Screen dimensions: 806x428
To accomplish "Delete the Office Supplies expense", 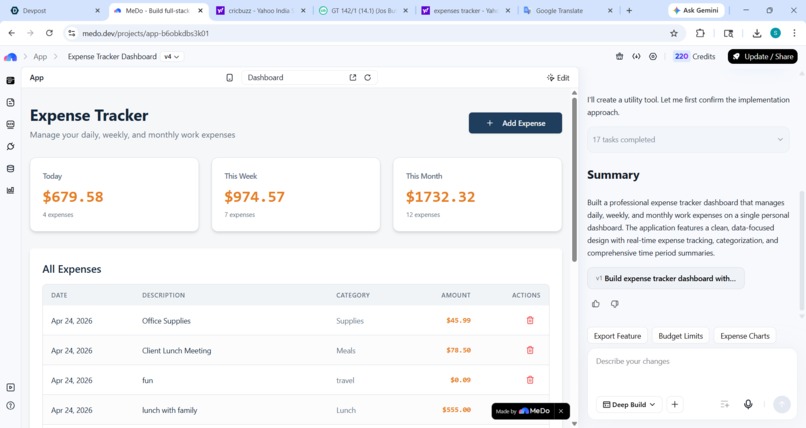I will click(x=530, y=321).
